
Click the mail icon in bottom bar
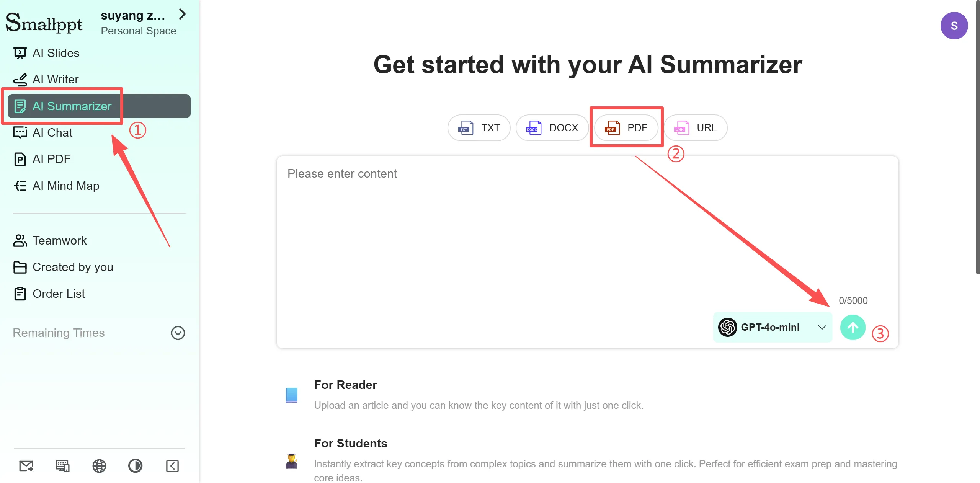point(26,466)
